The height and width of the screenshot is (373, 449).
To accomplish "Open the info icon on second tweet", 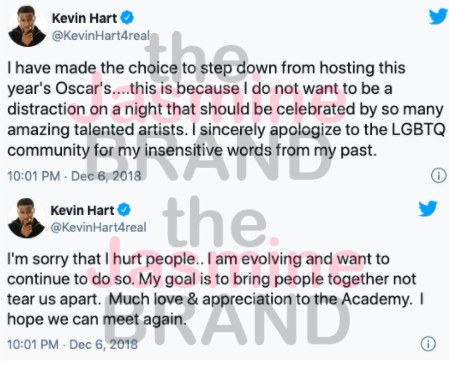I will [428, 344].
